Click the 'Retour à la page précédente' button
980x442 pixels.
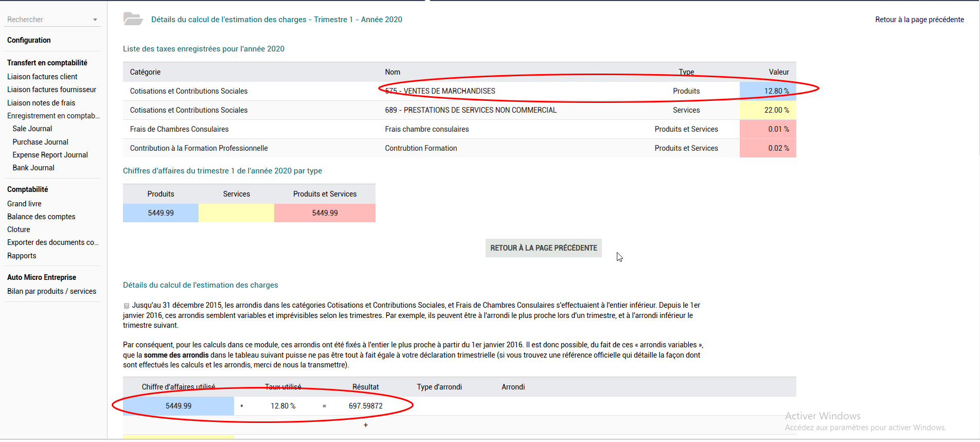[543, 248]
